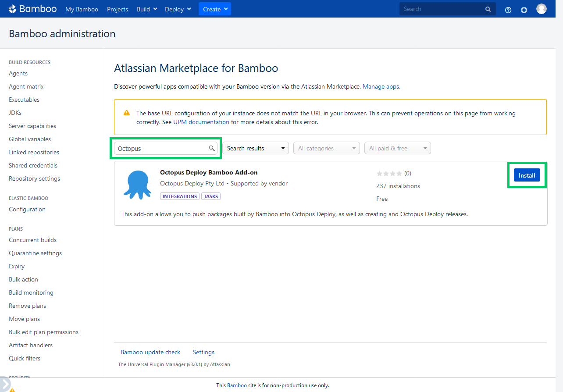Go to JDKs in sidebar
This screenshot has height=392, width=563.
pyautogui.click(x=15, y=113)
